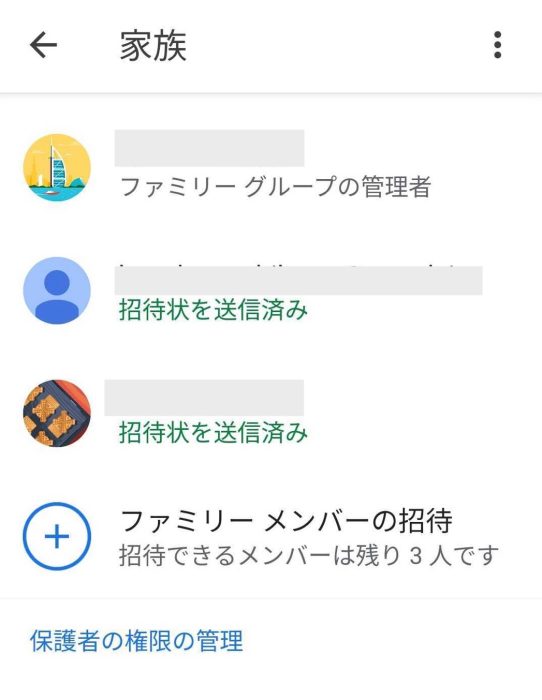Tap the back arrow icon

[43, 45]
